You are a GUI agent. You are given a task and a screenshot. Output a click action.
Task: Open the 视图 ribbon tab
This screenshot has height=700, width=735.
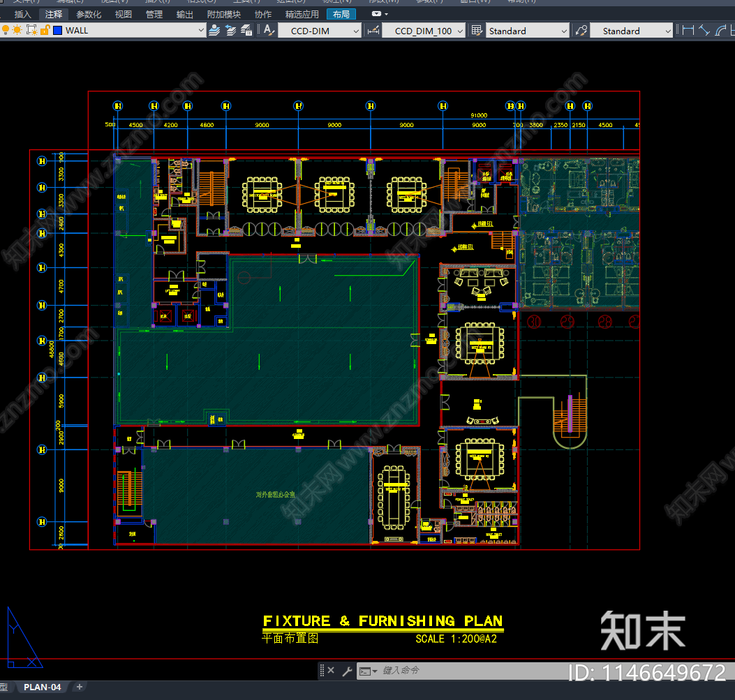point(124,15)
